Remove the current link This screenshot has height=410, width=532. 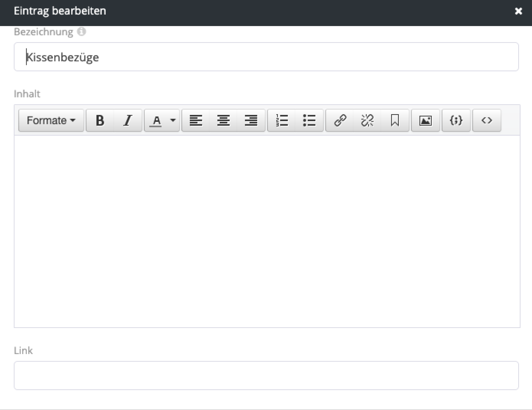point(368,120)
